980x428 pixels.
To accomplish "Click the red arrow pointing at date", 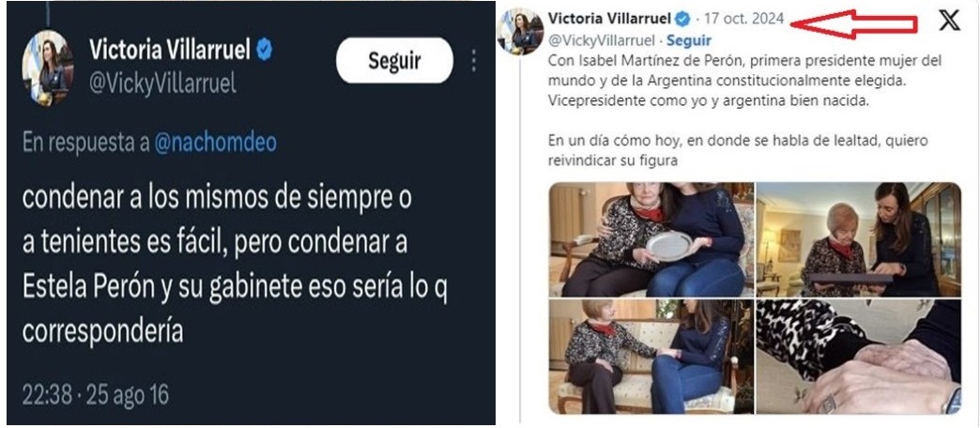I will point(854,24).
